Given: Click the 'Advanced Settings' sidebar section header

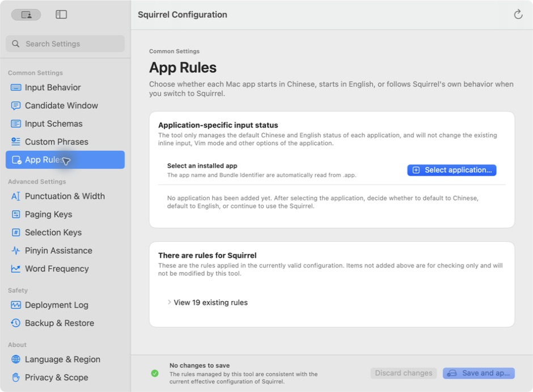Looking at the screenshot, I should pos(37,182).
